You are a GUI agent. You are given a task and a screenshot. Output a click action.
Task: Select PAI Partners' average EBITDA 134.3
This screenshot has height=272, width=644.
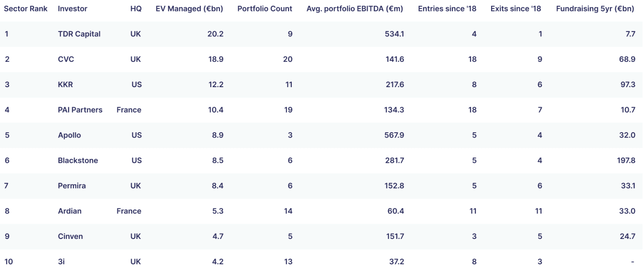(395, 110)
